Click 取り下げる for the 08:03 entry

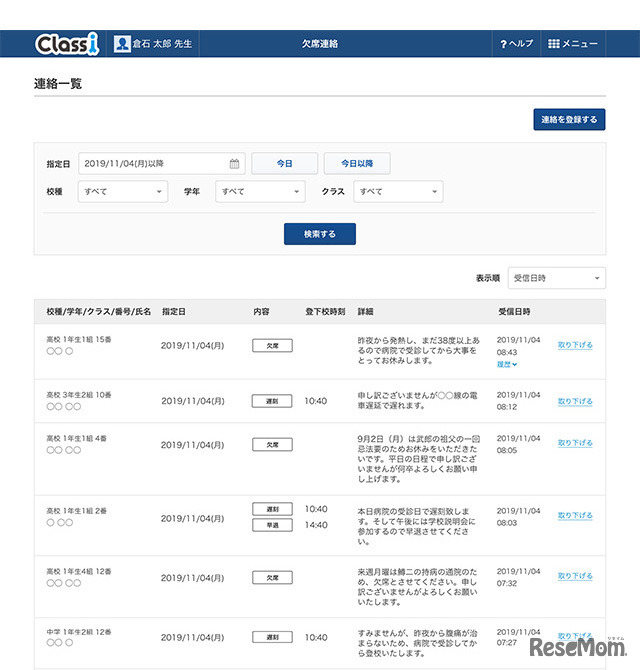(x=575, y=515)
